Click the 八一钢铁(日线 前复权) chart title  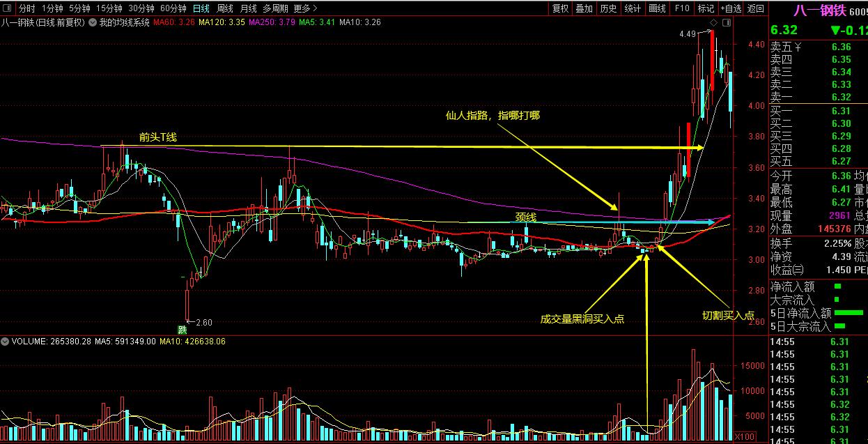(x=43, y=22)
